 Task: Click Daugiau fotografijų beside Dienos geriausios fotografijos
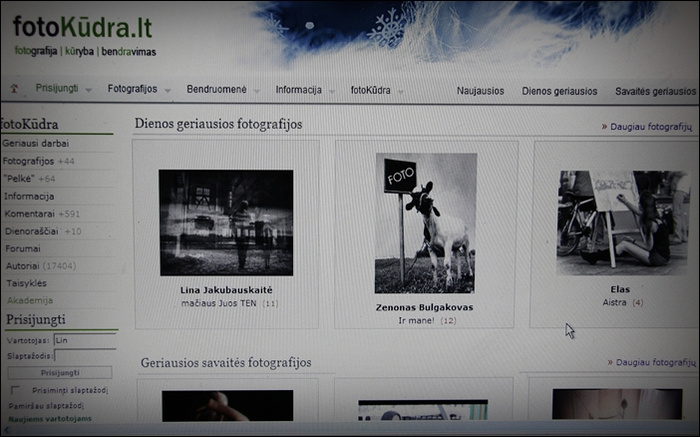tap(647, 127)
